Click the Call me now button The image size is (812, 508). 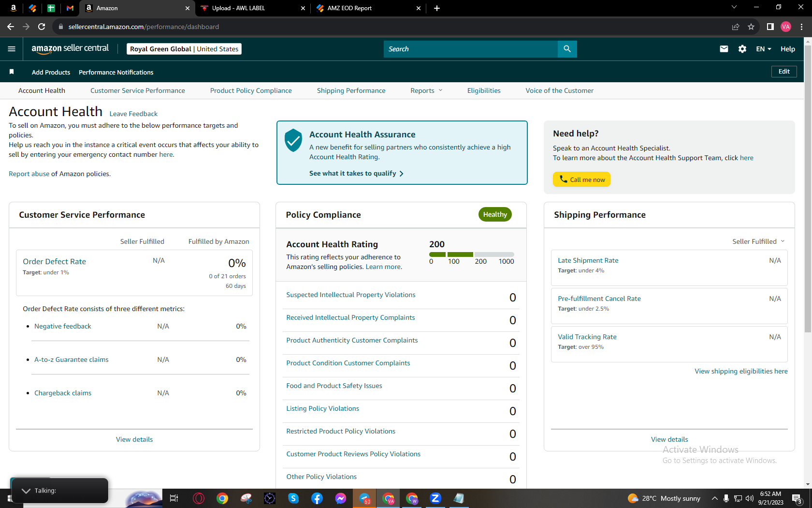coord(582,179)
